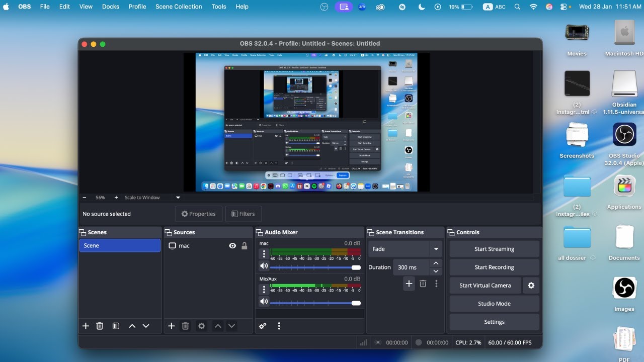Click Duration 300 ms input field
The image size is (644, 362).
coord(411,267)
